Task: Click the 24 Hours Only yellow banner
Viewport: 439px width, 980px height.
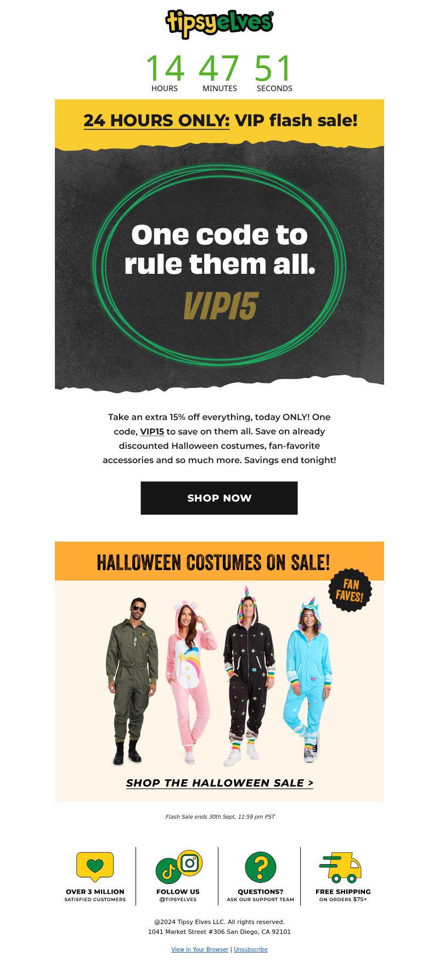Action: 219,122
